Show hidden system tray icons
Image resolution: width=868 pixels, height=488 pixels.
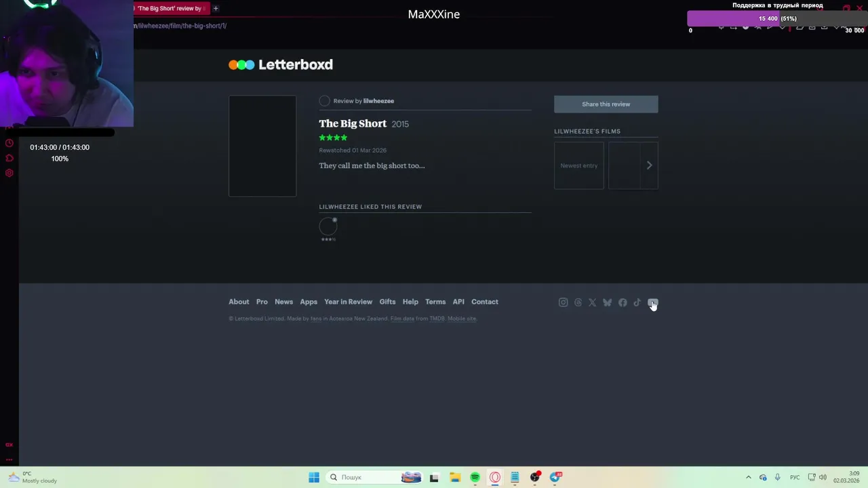[749, 477]
